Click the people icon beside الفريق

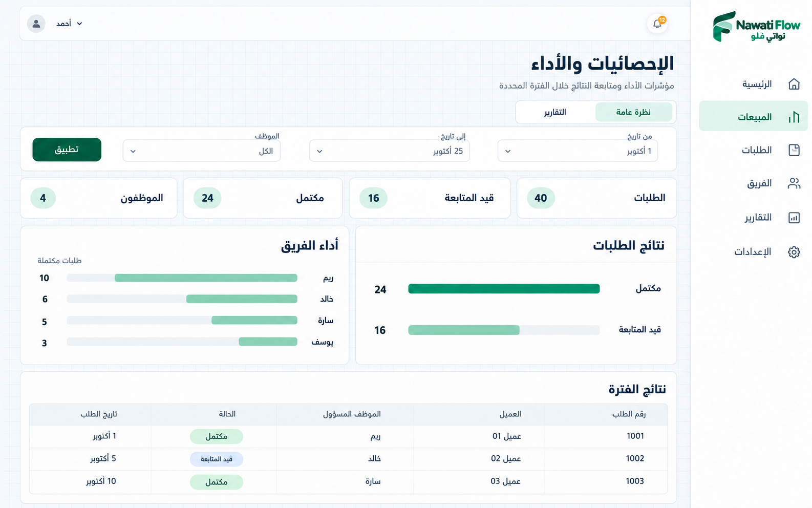tap(794, 183)
